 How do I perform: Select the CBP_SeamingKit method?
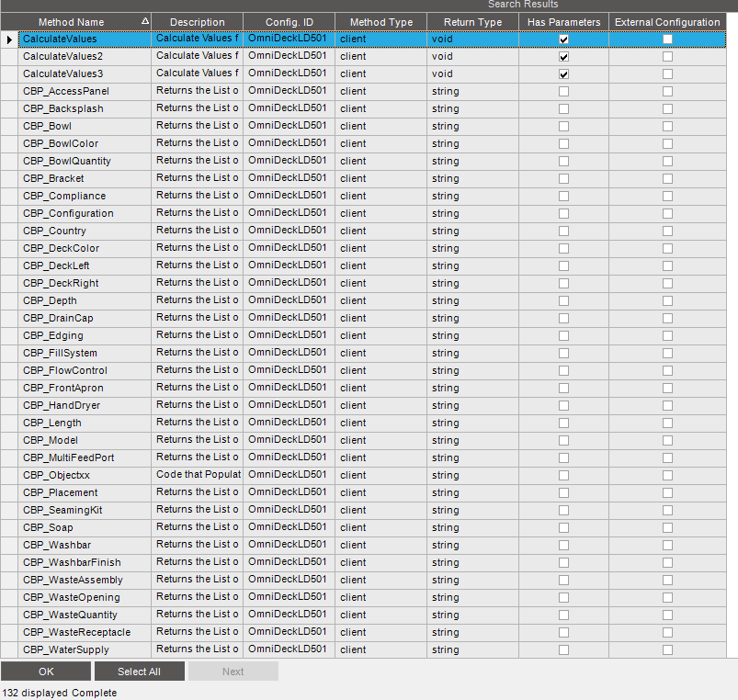click(62, 510)
